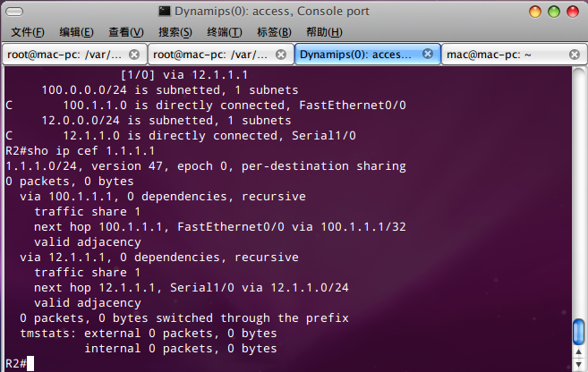
Task: Open the 搜索(S) menu
Action: coord(175,32)
